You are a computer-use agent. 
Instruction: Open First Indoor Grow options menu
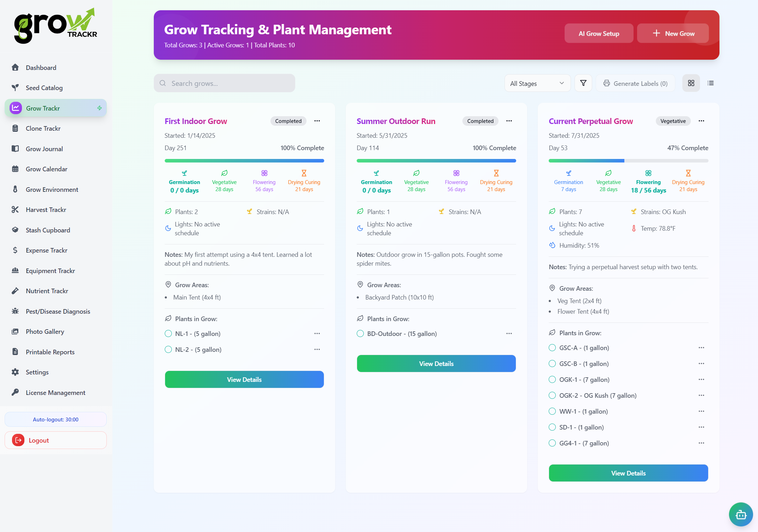point(317,121)
